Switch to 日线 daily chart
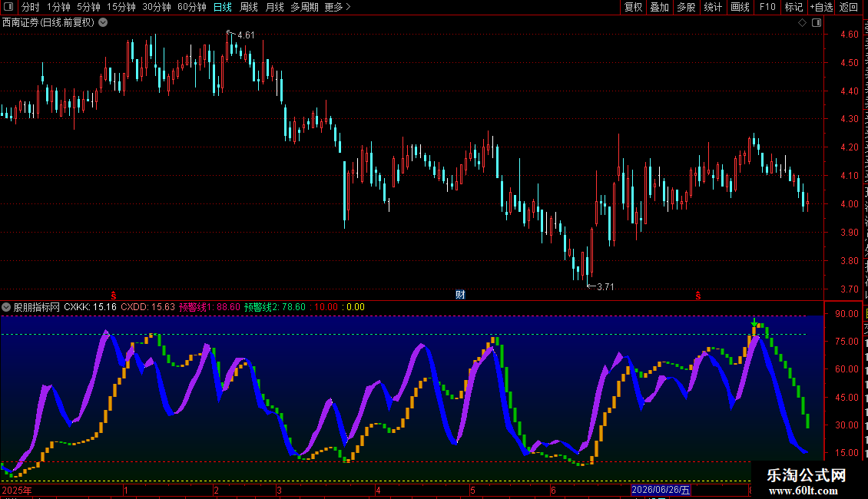 point(223,7)
